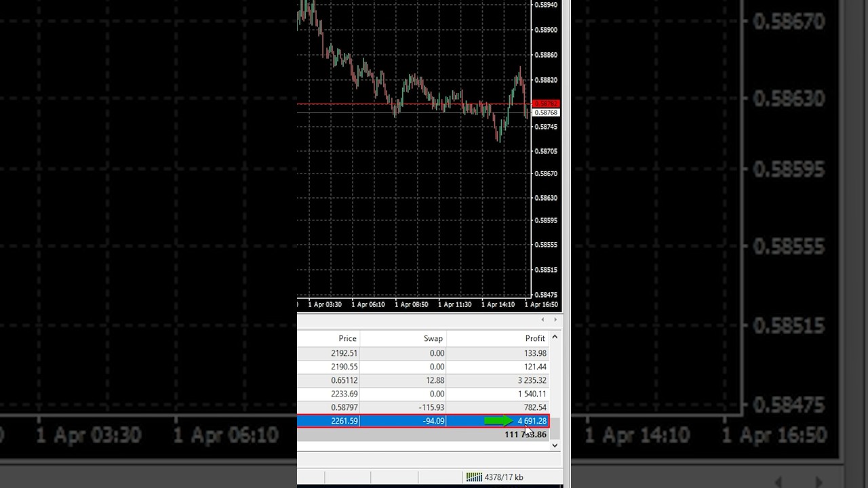Click the profit value 121.44
Image resolution: width=868 pixels, height=488 pixels.
pyautogui.click(x=535, y=367)
